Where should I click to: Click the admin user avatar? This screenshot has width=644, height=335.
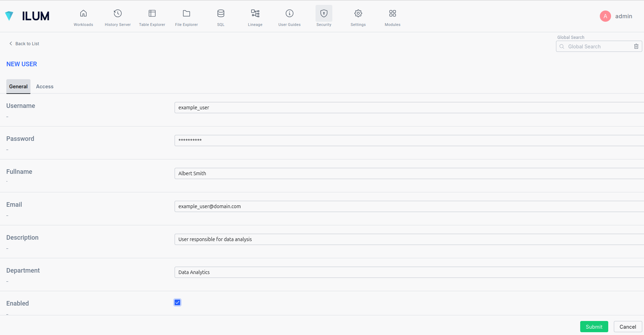[x=605, y=16]
